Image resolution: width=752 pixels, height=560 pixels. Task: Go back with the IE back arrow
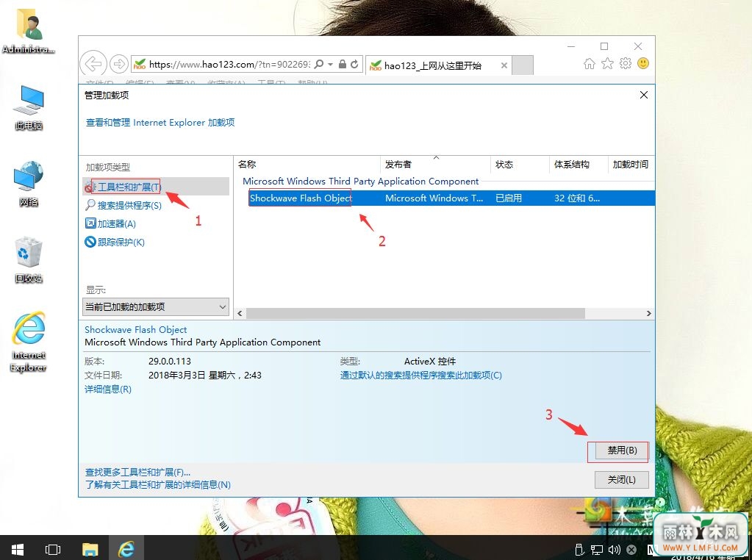(x=93, y=63)
